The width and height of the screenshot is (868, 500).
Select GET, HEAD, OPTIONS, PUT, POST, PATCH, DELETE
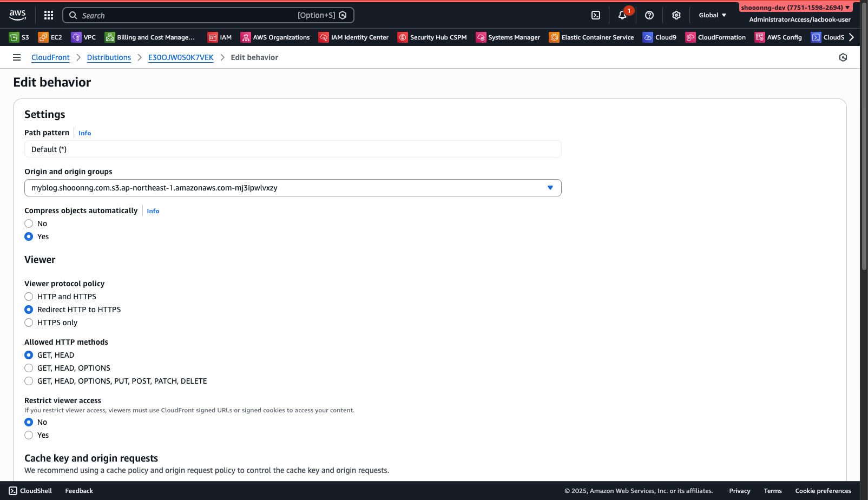click(x=29, y=381)
